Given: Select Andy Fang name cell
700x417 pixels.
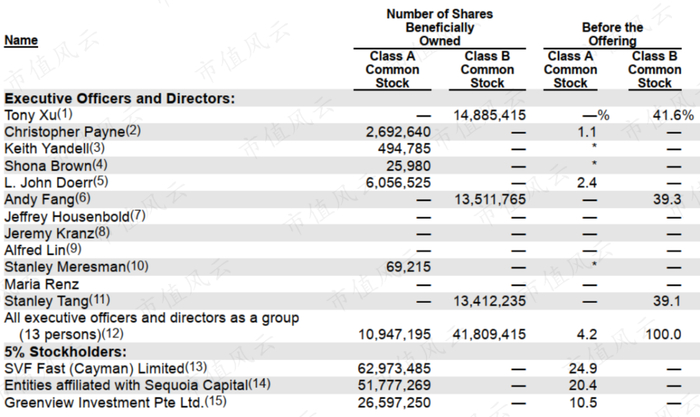Looking at the screenshot, I should click(x=47, y=199).
